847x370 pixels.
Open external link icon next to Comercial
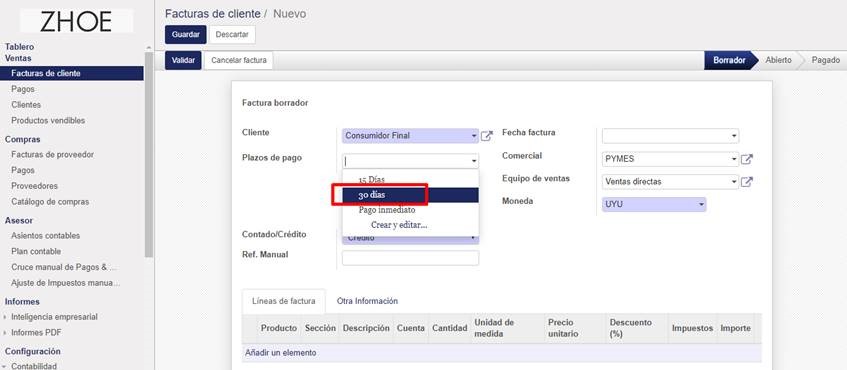click(747, 159)
